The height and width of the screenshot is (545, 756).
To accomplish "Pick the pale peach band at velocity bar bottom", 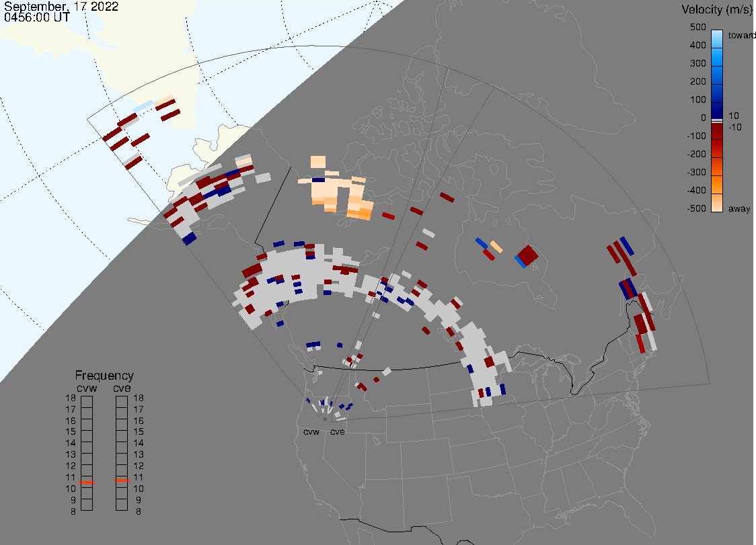I will 717,204.
